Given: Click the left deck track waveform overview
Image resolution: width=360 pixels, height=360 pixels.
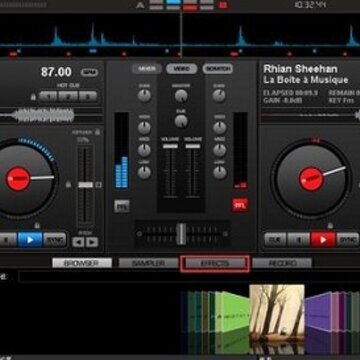Looking at the screenshot, I should tap(51, 115).
